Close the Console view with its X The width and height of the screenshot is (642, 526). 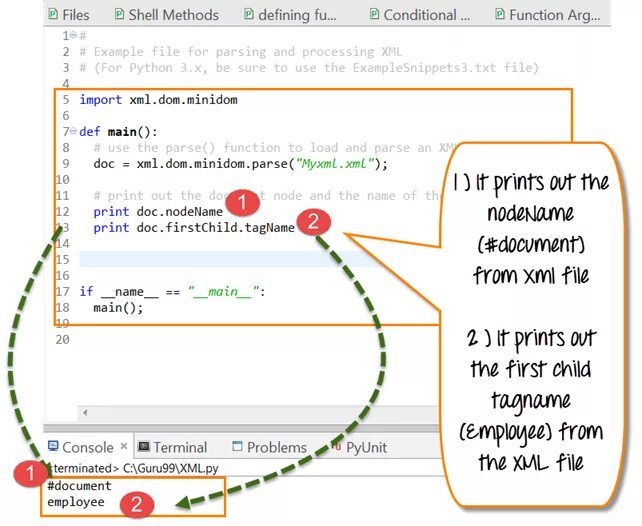124,446
